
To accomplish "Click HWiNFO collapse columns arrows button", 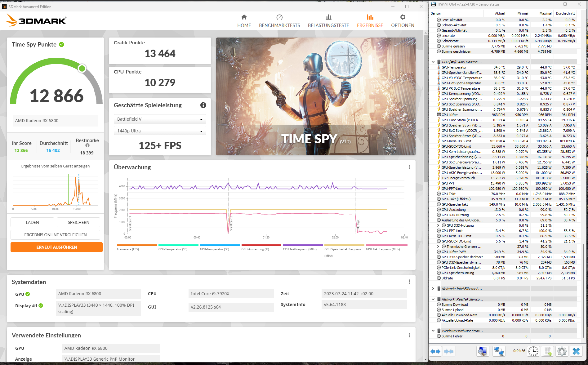I will [449, 351].
